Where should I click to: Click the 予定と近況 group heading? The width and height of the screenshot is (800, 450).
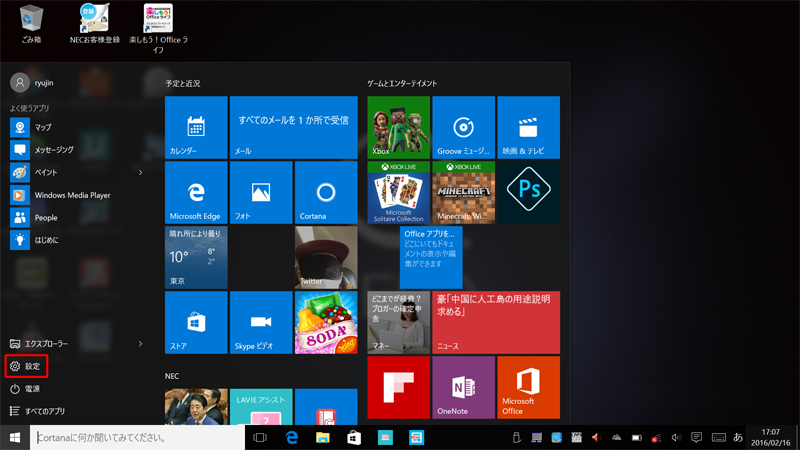click(x=183, y=83)
